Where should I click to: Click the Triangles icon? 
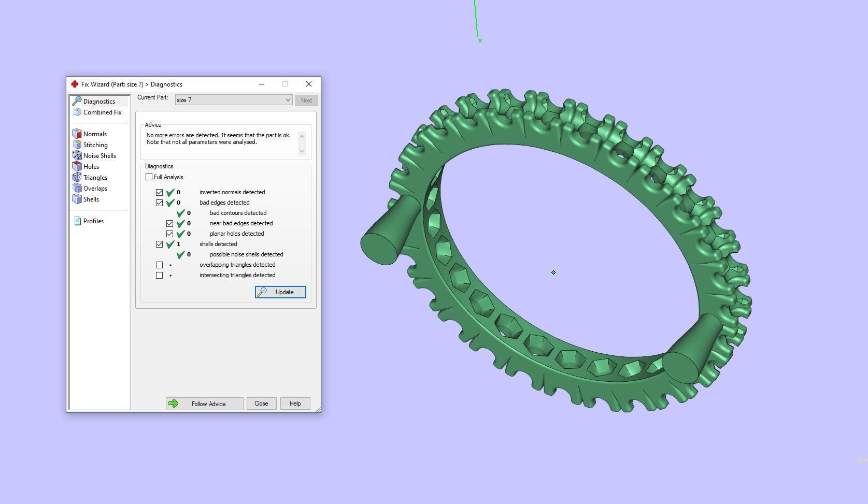pyautogui.click(x=77, y=177)
